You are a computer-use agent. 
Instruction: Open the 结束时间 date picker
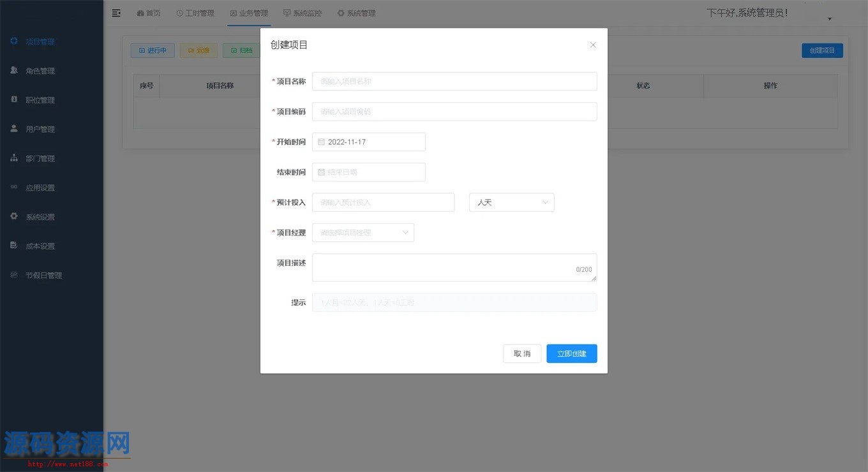pos(368,172)
